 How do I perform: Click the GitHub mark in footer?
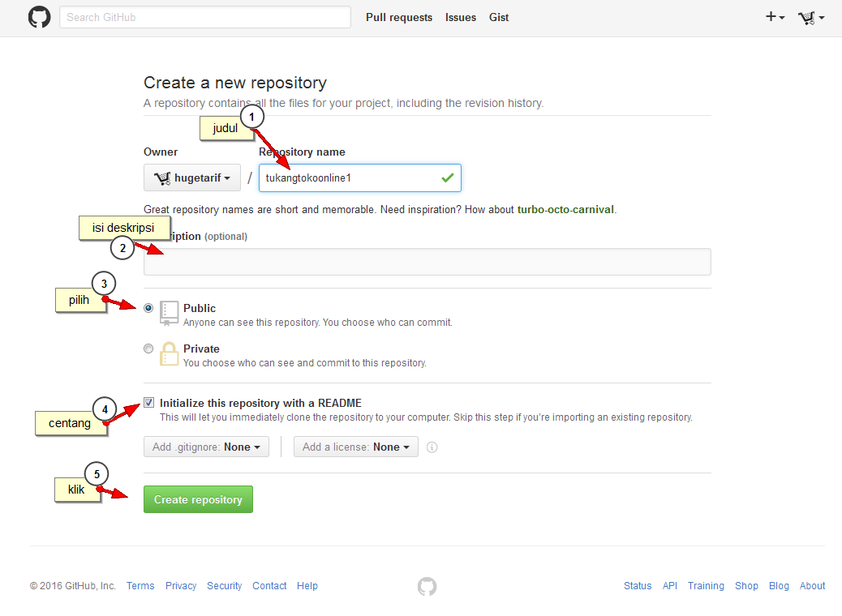point(427,586)
